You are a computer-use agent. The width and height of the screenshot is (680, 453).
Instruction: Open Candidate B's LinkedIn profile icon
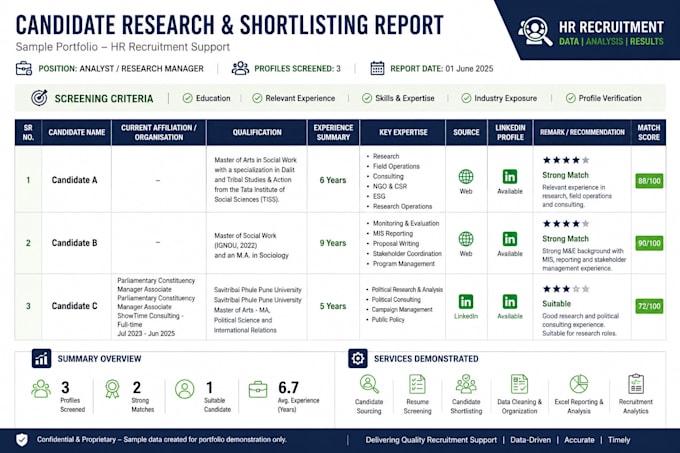(x=510, y=239)
